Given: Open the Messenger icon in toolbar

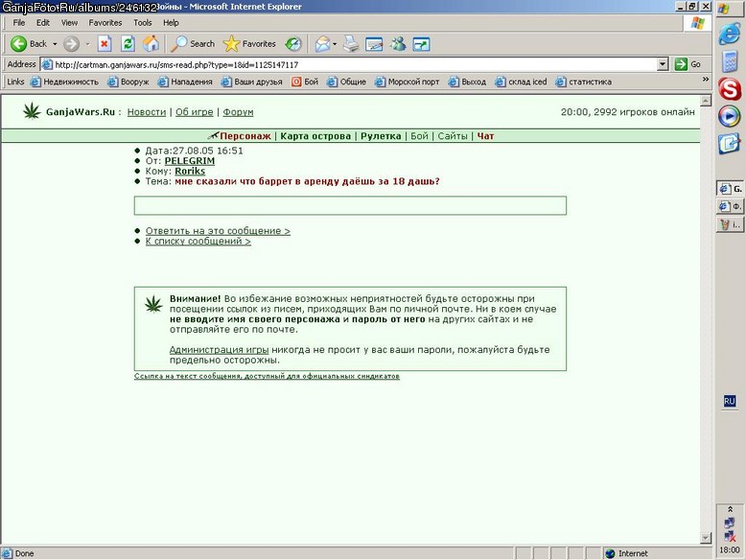Looking at the screenshot, I should [x=398, y=44].
